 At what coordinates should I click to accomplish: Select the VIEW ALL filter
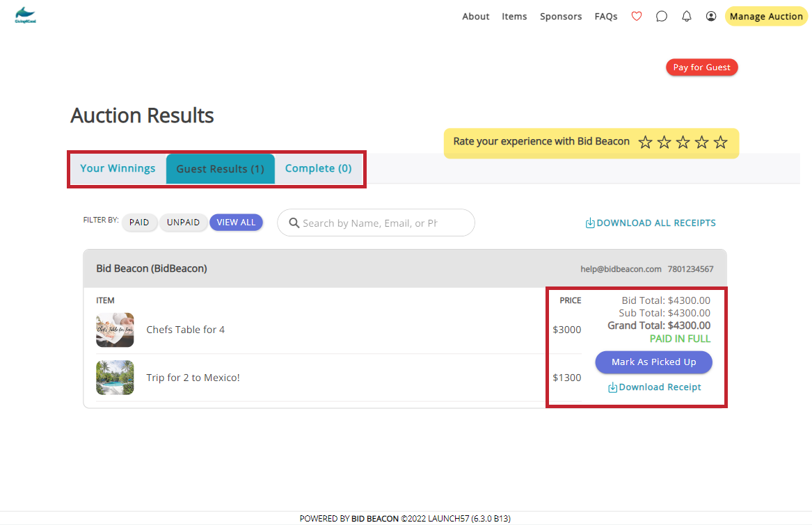tap(236, 222)
